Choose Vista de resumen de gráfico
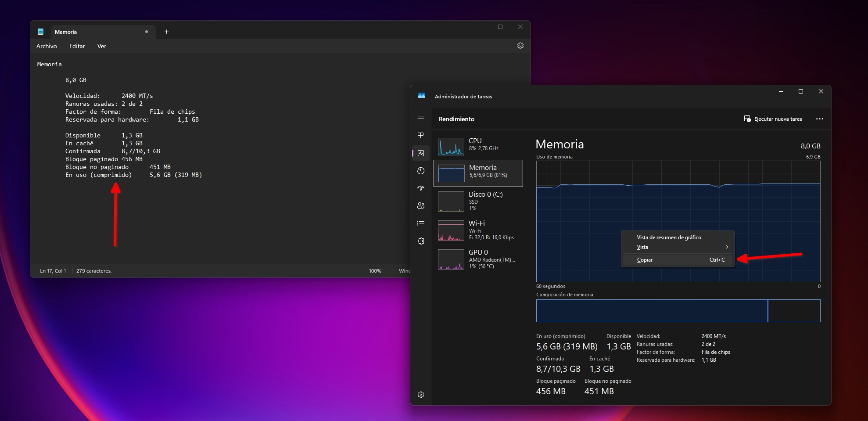 click(678, 237)
